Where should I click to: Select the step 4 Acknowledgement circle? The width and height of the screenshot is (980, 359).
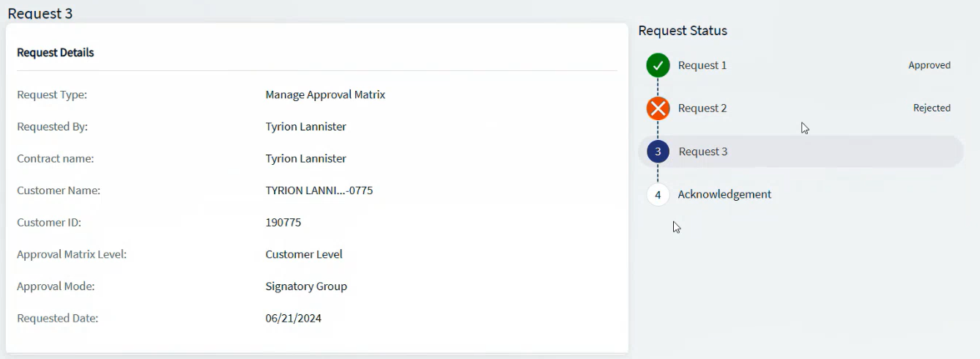pyautogui.click(x=658, y=195)
